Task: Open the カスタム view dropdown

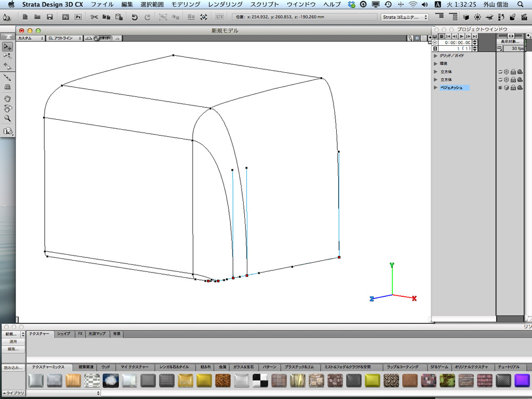Action: (30, 38)
